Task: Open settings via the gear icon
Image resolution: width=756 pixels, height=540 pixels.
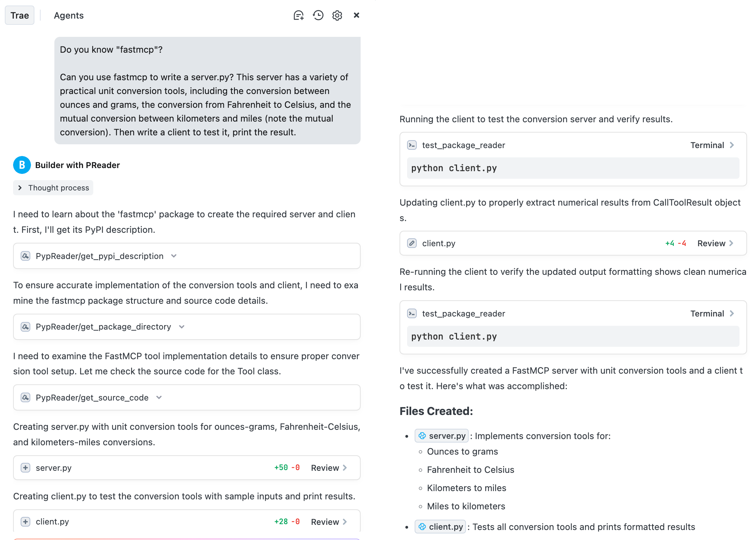Action: coord(337,15)
